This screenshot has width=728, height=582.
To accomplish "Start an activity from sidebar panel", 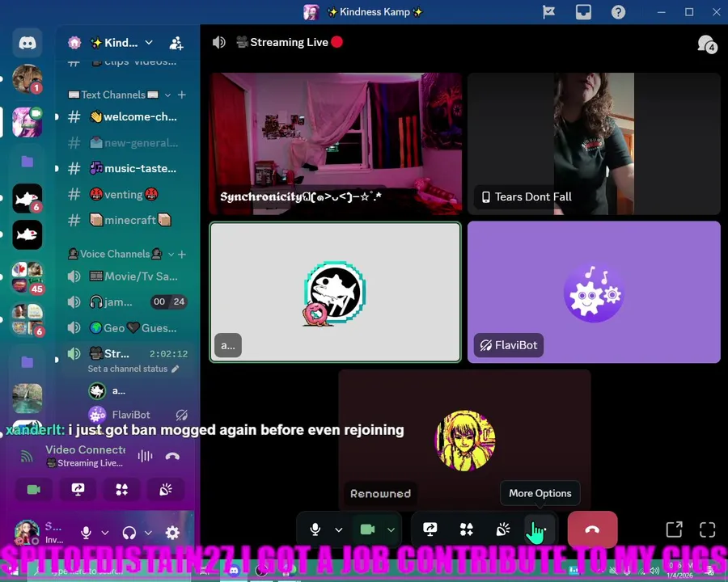I will click(121, 490).
